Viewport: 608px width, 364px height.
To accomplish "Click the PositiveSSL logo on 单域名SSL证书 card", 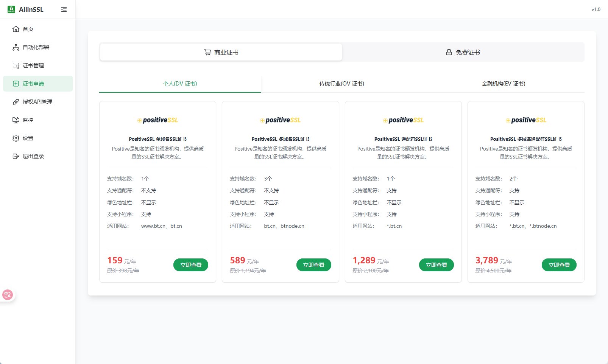I will [x=157, y=120].
